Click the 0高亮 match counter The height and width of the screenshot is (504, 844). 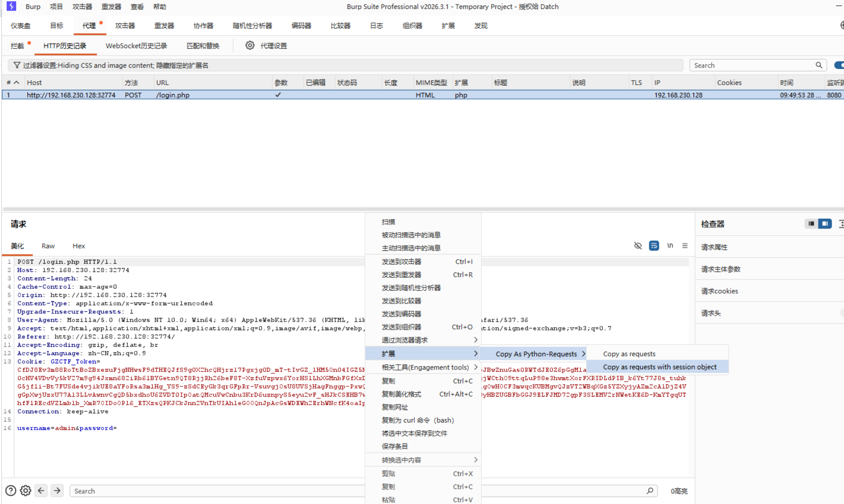coord(679,491)
